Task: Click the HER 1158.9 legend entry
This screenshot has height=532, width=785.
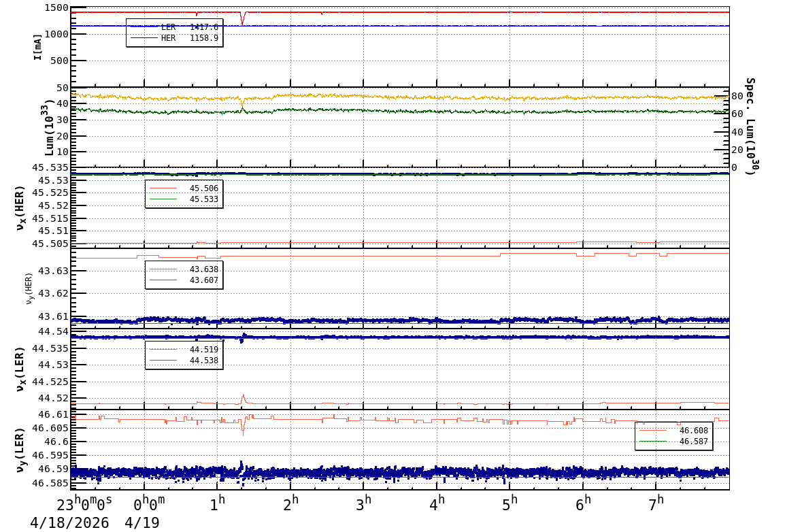Action: coord(175,38)
